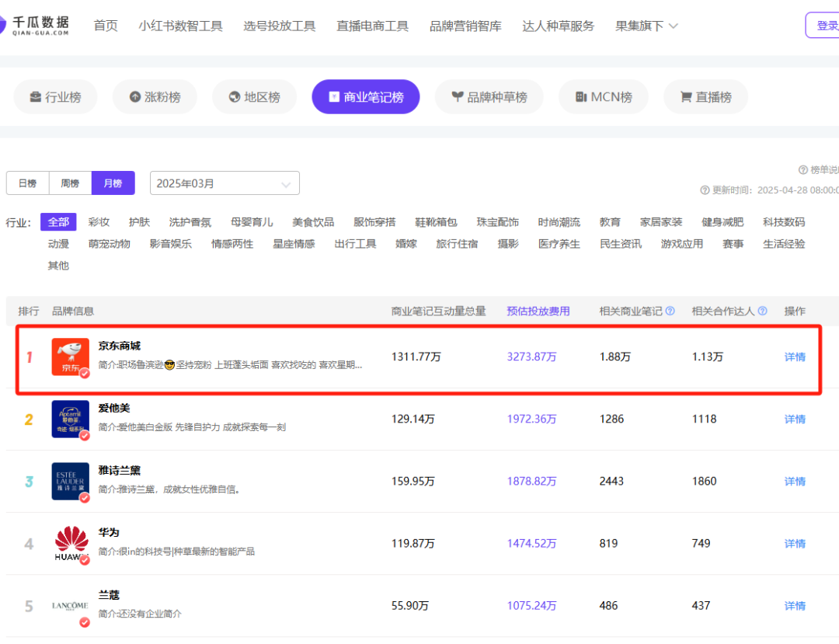Open the 品牌种草榜 tab
This screenshot has height=644, width=839.
coord(489,97)
